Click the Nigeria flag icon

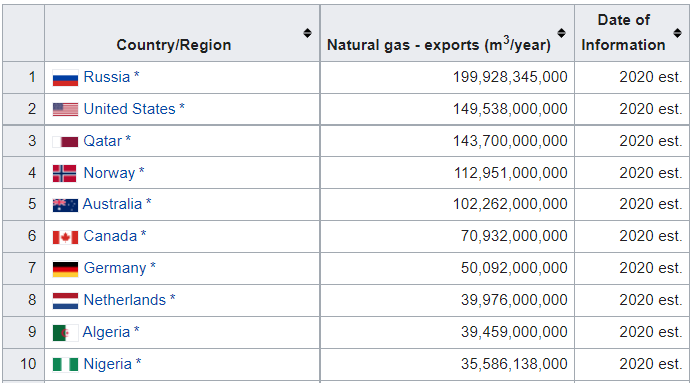pyautogui.click(x=66, y=364)
